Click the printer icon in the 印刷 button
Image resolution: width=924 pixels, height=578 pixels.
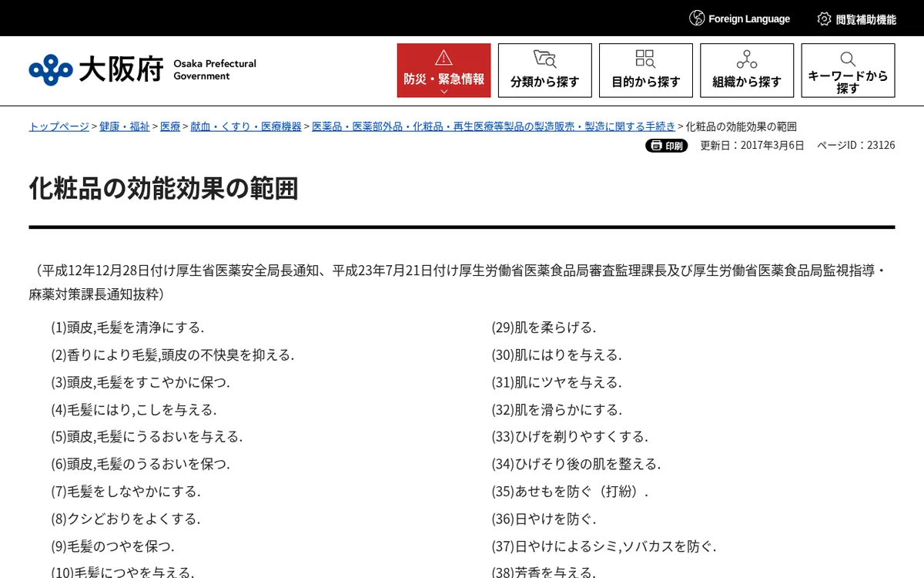pos(656,146)
